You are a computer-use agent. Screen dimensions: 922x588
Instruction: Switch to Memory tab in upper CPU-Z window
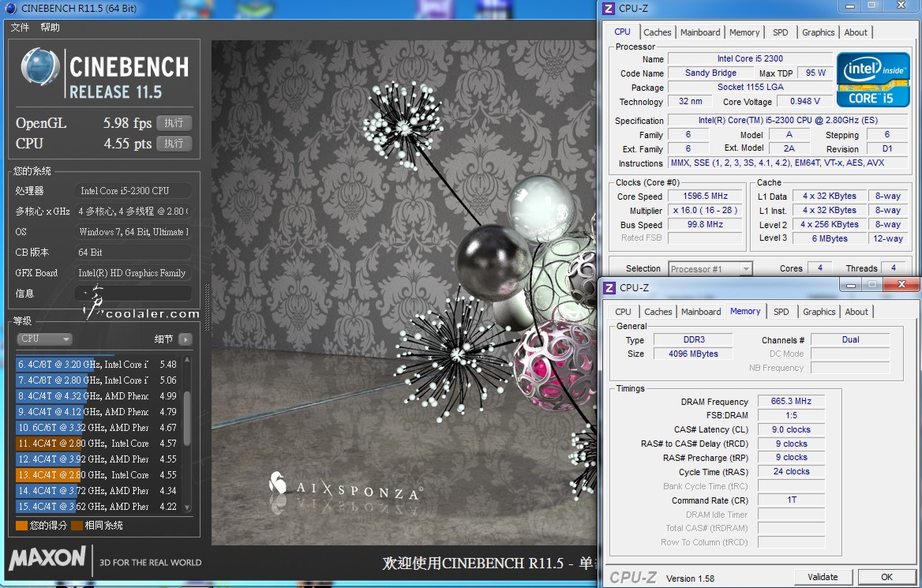[744, 32]
